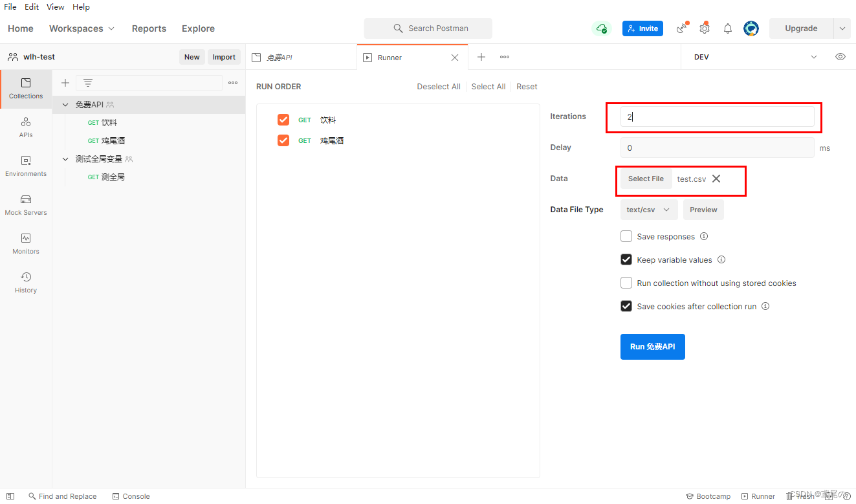Click Reset in run order

point(527,87)
